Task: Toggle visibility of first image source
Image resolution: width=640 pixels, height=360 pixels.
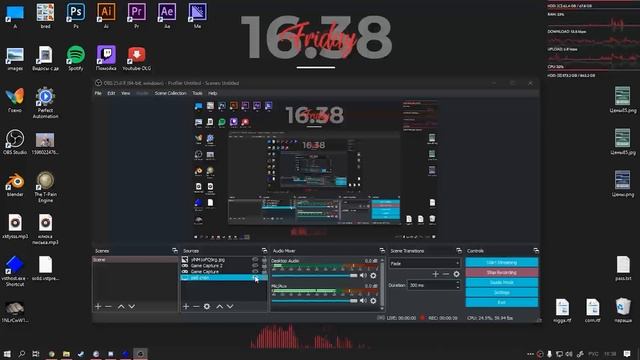Action: click(255, 260)
